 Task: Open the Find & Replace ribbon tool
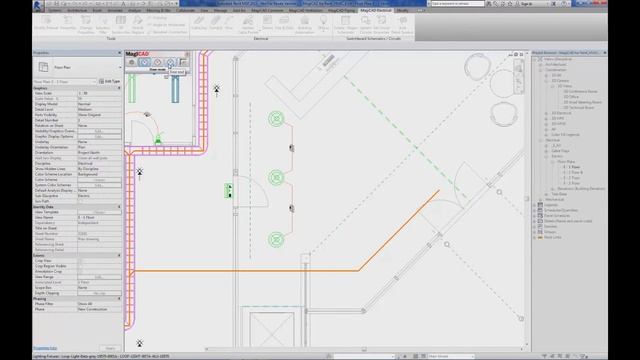(x=138, y=25)
